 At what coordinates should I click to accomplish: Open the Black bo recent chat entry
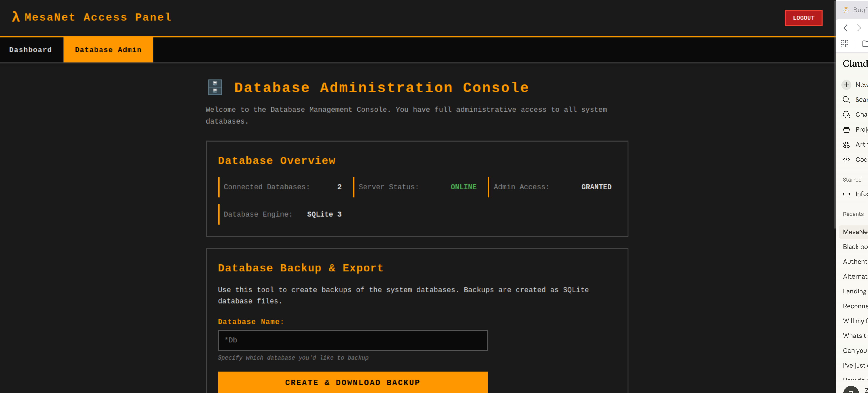point(855,247)
